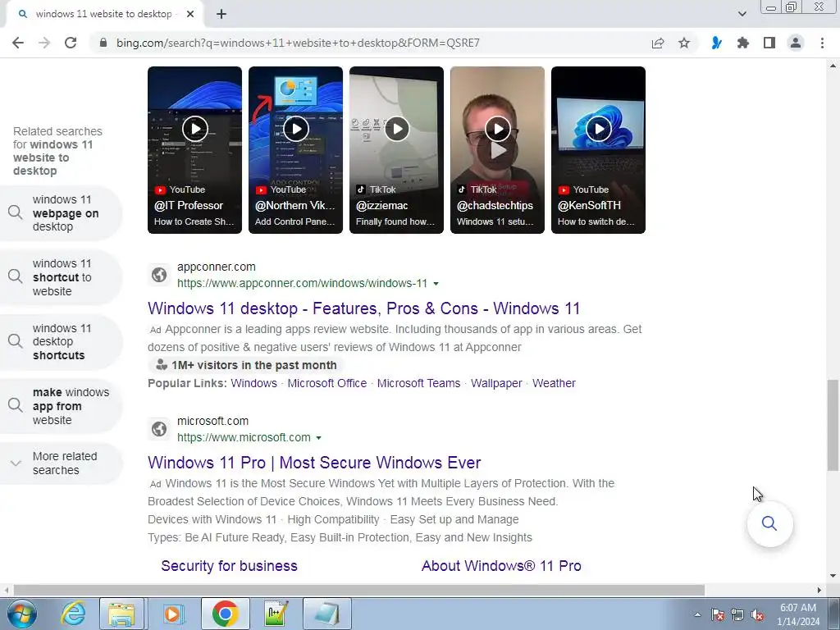The image size is (840, 630).
Task: Open the clock showing 6:07 AM
Action: coord(798,614)
